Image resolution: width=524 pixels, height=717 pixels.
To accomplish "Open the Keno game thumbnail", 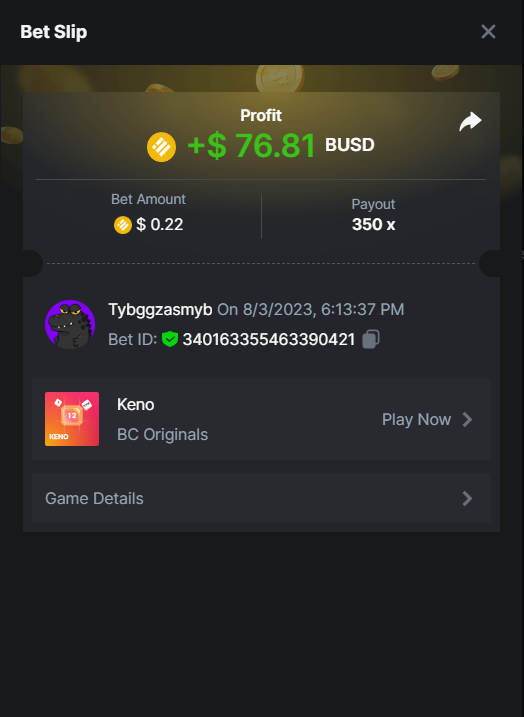I will 72,419.
